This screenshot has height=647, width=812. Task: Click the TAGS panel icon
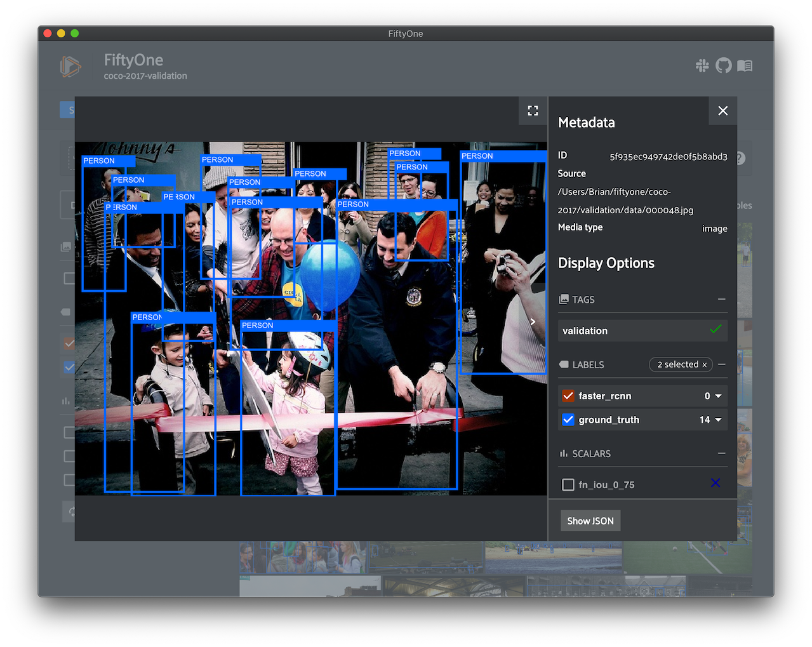coord(563,298)
